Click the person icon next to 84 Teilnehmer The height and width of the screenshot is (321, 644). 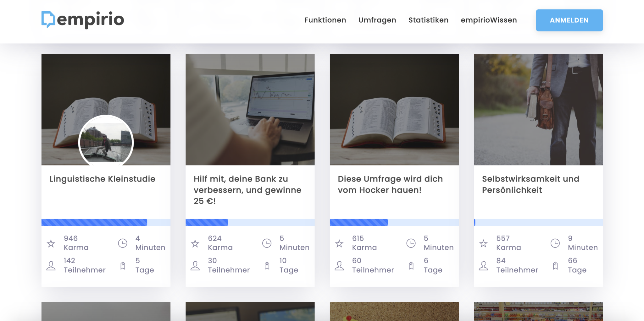[x=483, y=265]
